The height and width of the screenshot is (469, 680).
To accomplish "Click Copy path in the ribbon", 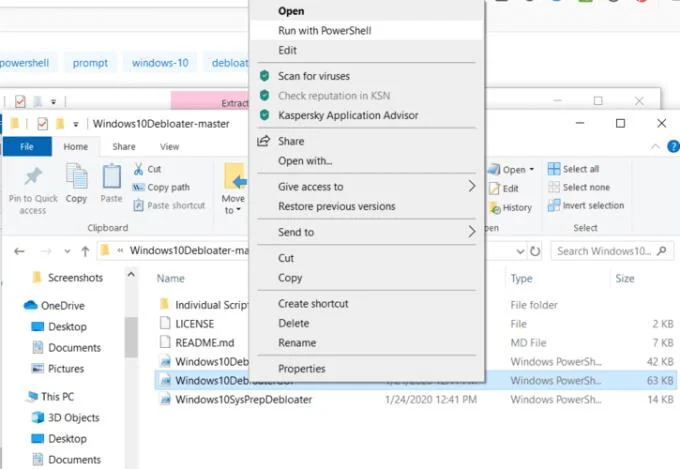I will pyautogui.click(x=161, y=187).
